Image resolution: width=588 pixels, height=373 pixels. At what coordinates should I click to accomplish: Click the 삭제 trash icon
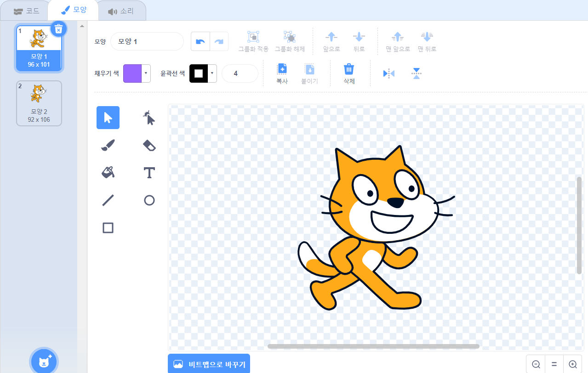(x=349, y=69)
